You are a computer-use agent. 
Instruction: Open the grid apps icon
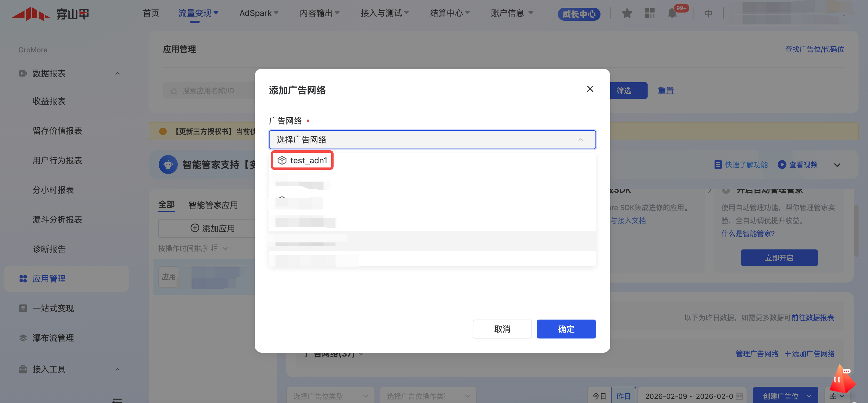click(649, 14)
